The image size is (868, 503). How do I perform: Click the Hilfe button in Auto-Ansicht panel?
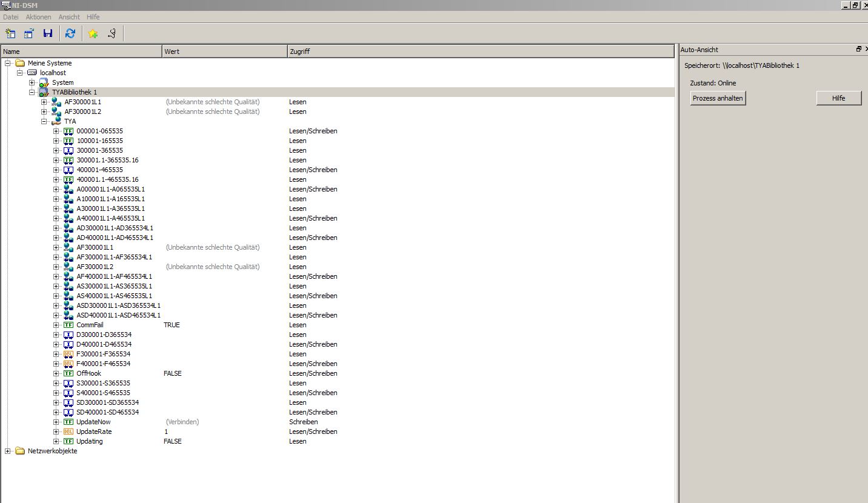point(839,98)
